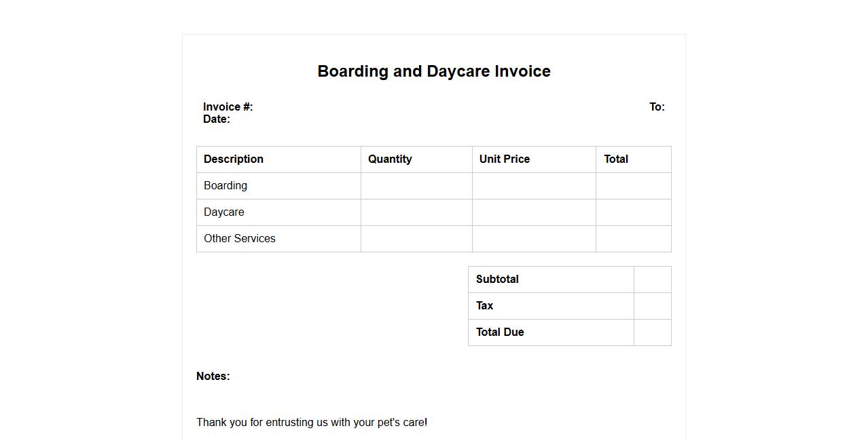Click the Date: label
The image size is (868, 441).
pyautogui.click(x=216, y=119)
